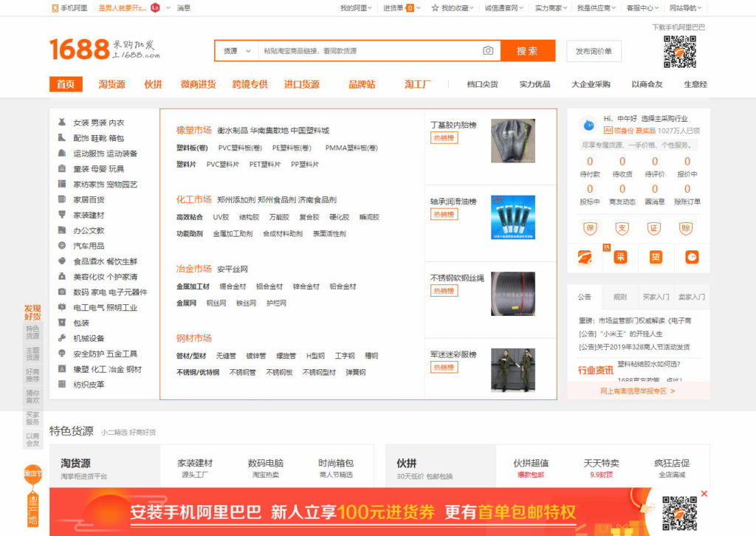
Task: Open the orange 贷 loan icon
Action: 656,257
